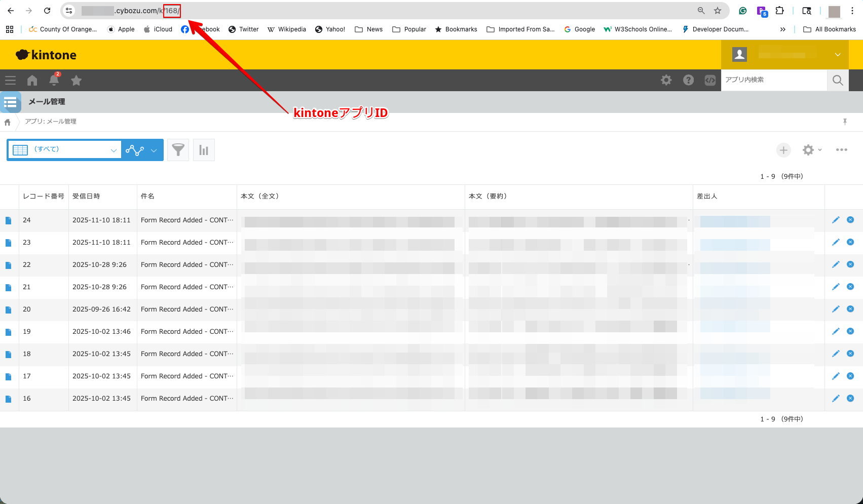Sort by the 受信日時 column header
This screenshot has height=504, width=863.
[86, 196]
